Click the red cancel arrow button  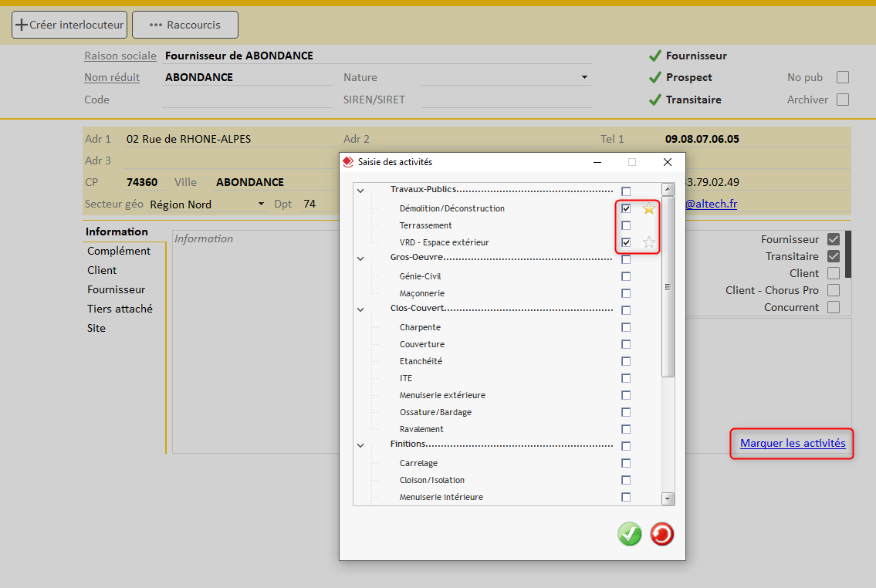click(661, 534)
